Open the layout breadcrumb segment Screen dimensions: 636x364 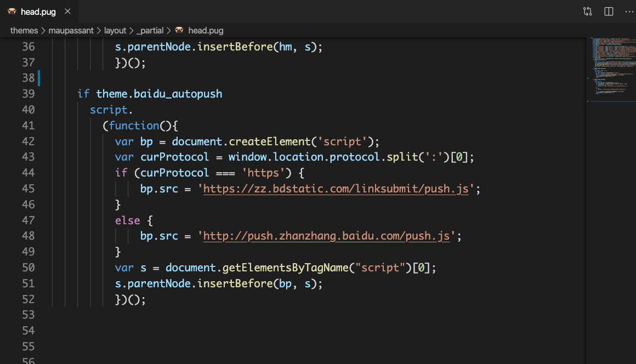(115, 31)
